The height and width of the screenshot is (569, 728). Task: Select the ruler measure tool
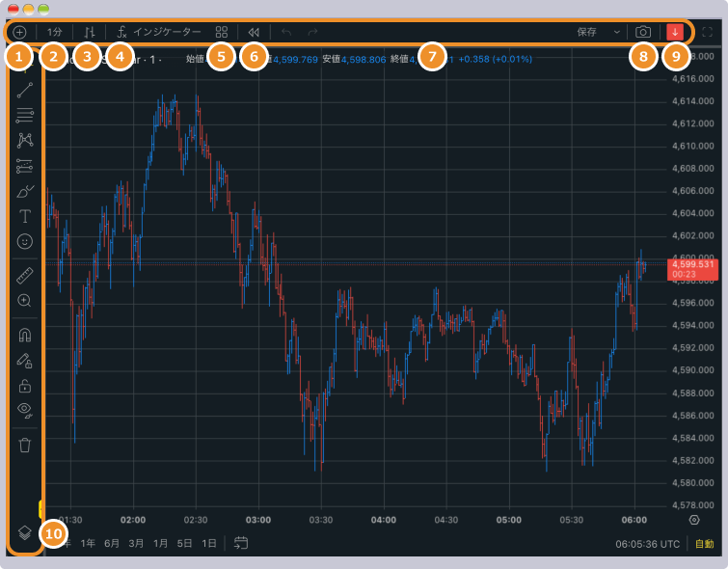pyautogui.click(x=25, y=276)
